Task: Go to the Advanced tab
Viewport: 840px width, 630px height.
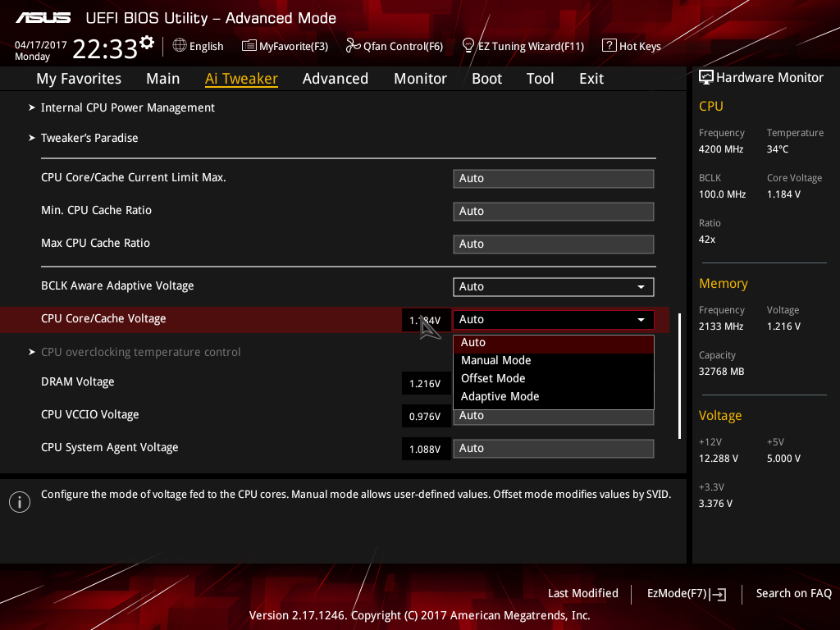Action: point(336,79)
